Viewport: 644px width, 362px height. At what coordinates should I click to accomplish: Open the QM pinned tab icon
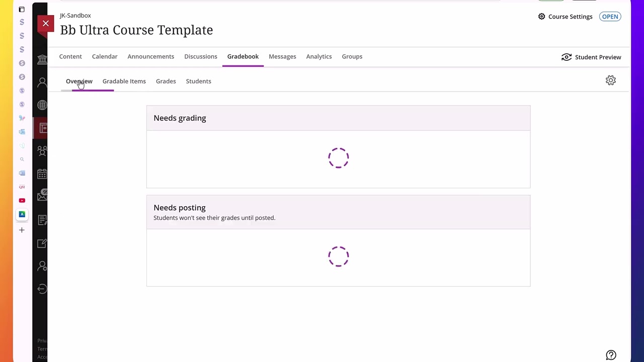(22, 187)
